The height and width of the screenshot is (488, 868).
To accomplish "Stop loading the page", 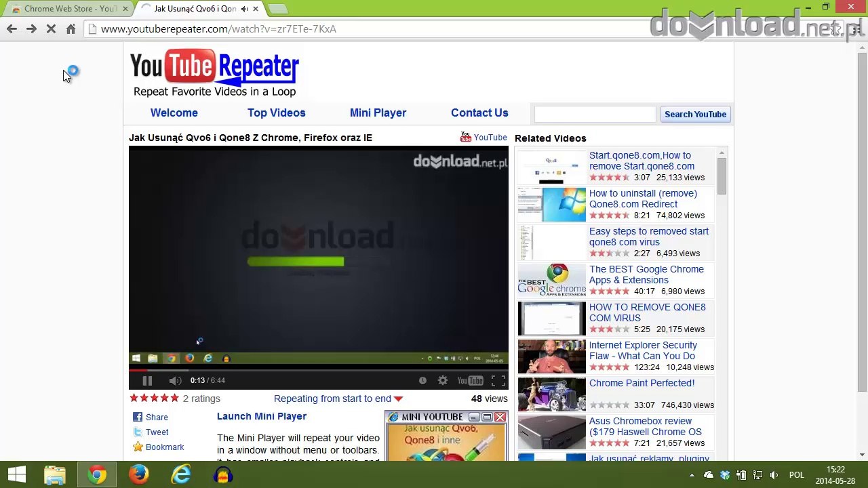I will click(51, 29).
